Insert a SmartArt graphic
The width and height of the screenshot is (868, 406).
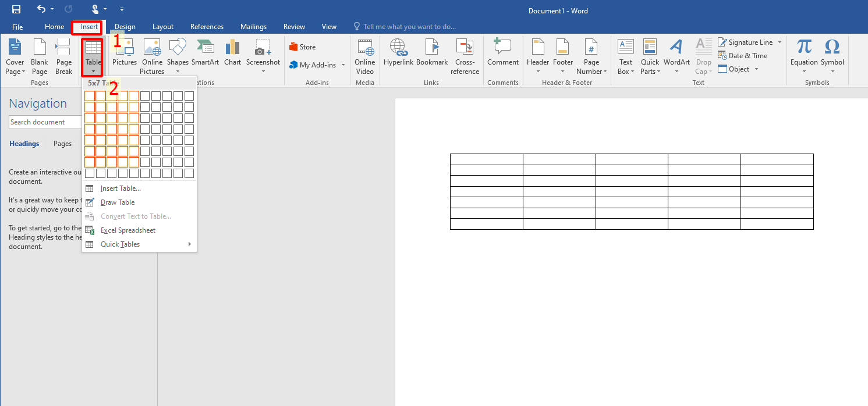(205, 52)
